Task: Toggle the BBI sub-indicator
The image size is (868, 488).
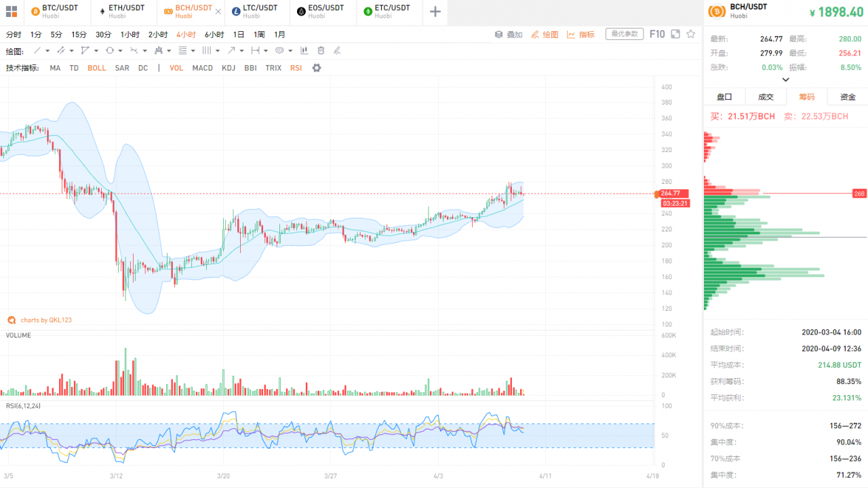Action: [x=250, y=68]
